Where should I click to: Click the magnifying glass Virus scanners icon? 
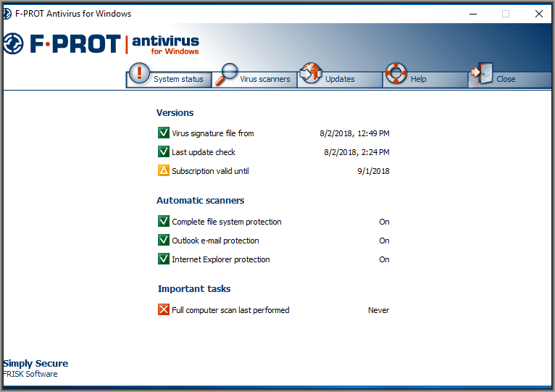tap(226, 74)
